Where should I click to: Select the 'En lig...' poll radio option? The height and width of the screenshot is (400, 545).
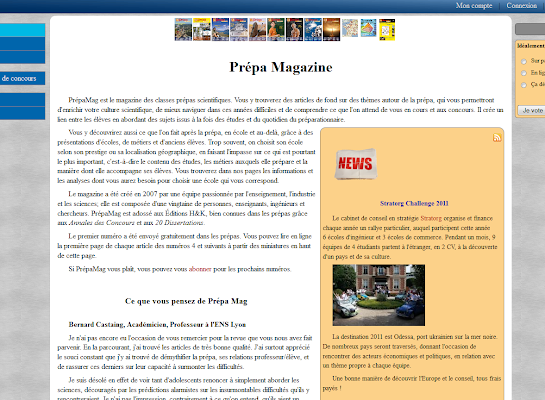(x=524, y=73)
